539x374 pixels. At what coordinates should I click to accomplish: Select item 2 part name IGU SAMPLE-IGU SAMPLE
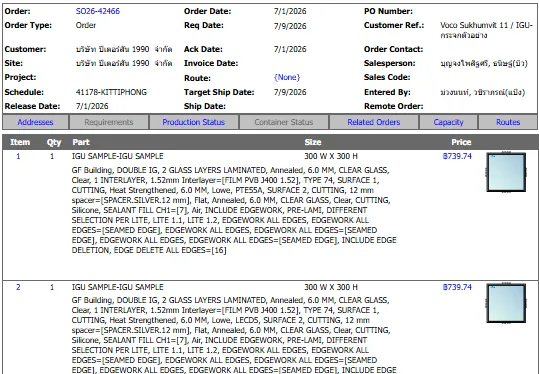118,287
